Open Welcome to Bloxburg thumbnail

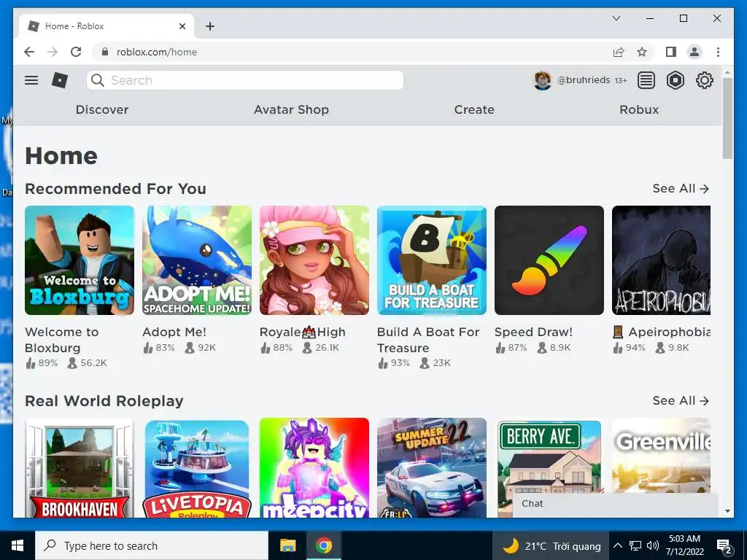tap(80, 260)
